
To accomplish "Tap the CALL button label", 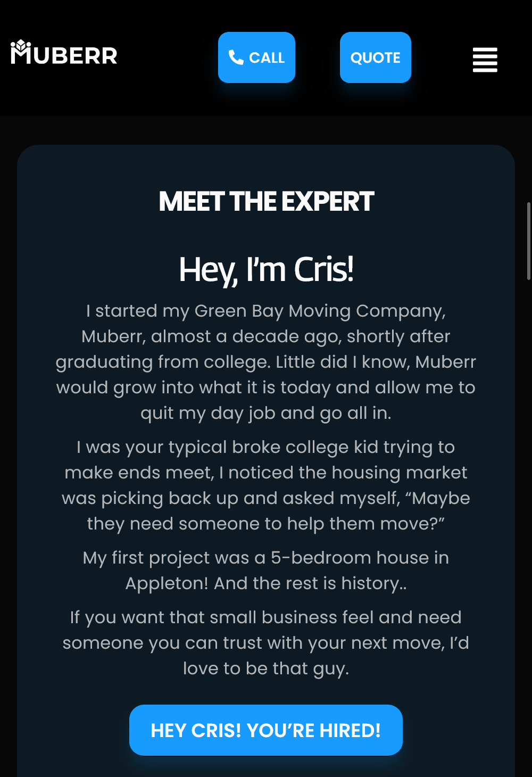I will tap(267, 57).
